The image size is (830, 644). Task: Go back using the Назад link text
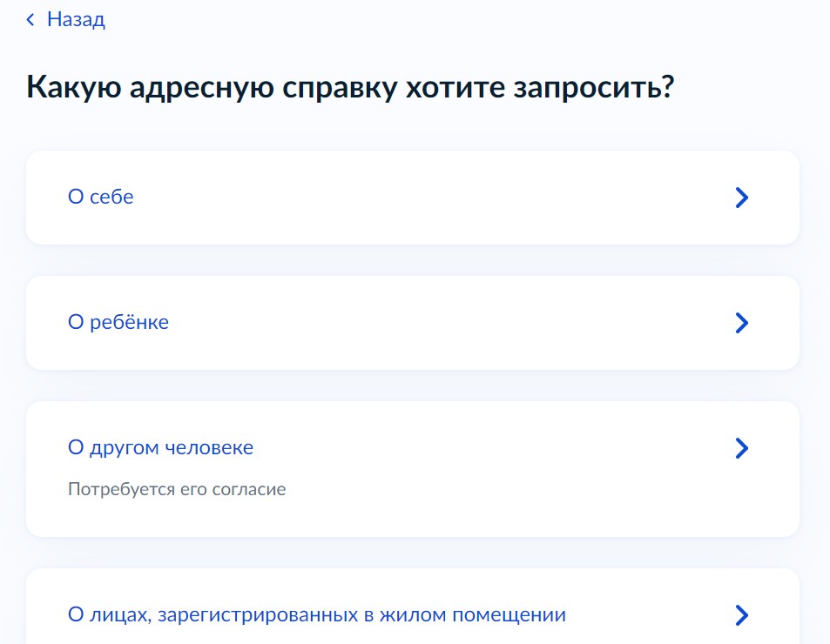pos(76,19)
